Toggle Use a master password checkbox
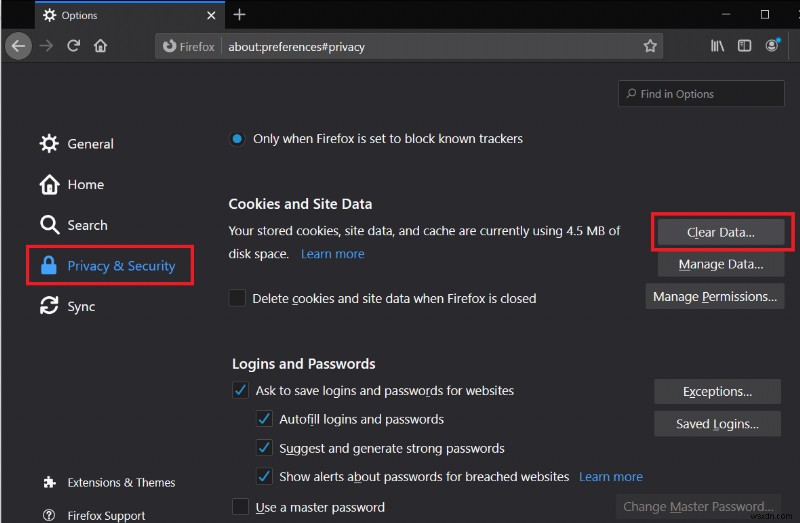Screen dimensions: 800x523 [x=240, y=507]
